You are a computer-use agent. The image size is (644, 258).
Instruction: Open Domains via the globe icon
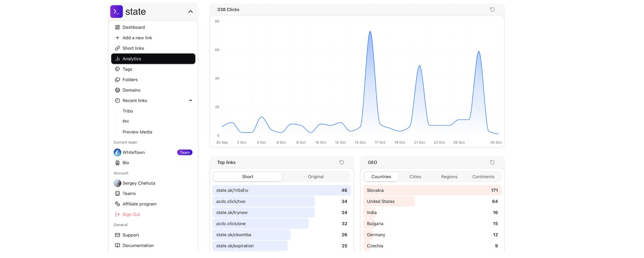pyautogui.click(x=117, y=90)
